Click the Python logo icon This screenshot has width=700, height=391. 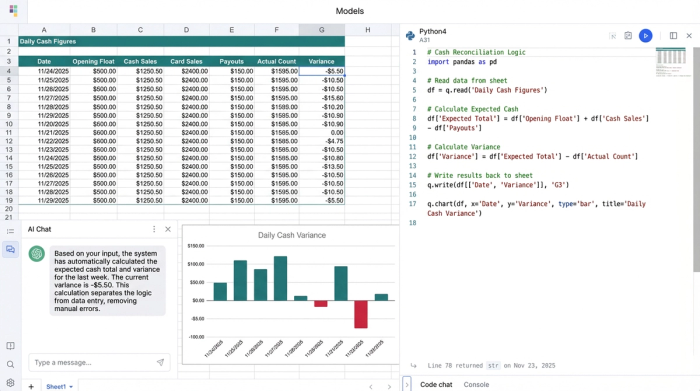(x=410, y=36)
